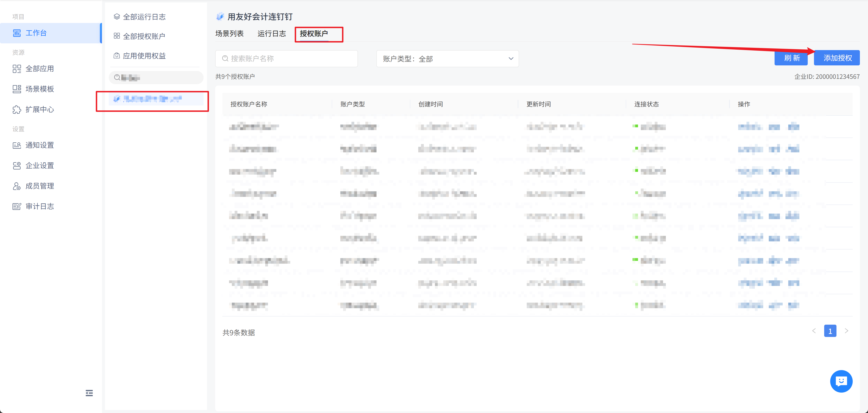868x413 pixels.
Task: Click the 授权账户名称 column header
Action: tap(249, 104)
